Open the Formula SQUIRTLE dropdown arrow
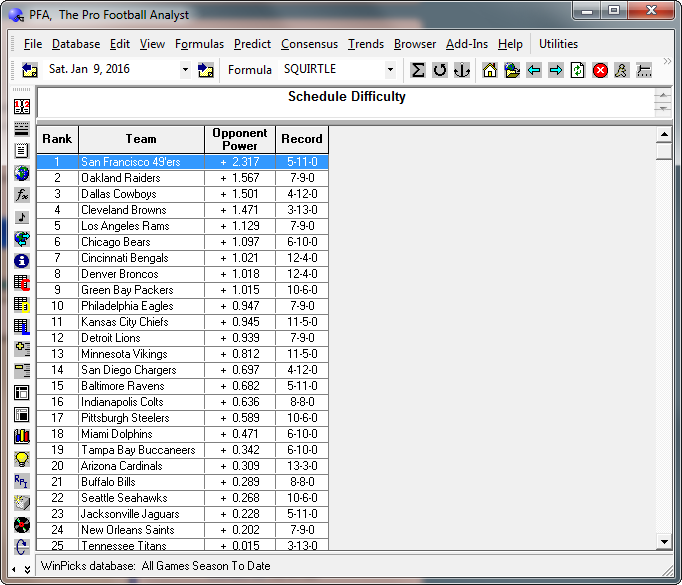The image size is (682, 585). 390,70
